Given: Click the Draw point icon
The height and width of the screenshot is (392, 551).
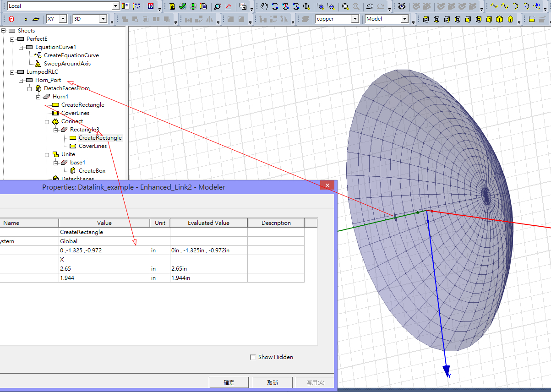Looking at the screenshot, I should [x=26, y=19].
